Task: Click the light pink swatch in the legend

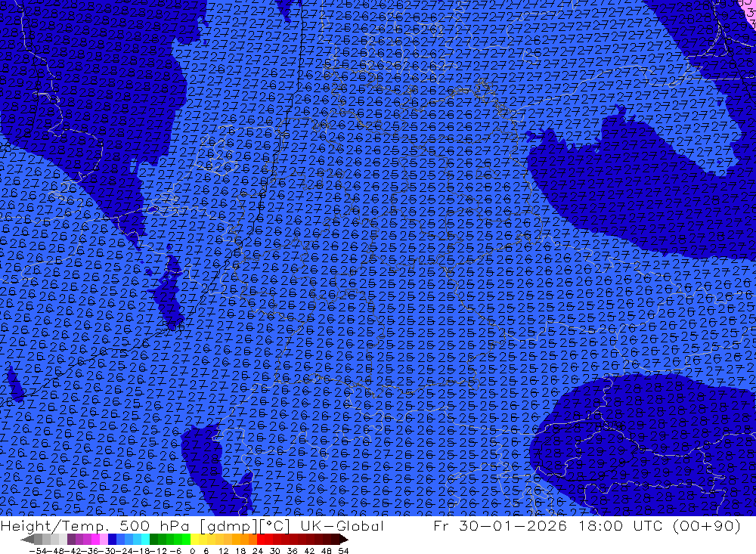Action: [104, 540]
